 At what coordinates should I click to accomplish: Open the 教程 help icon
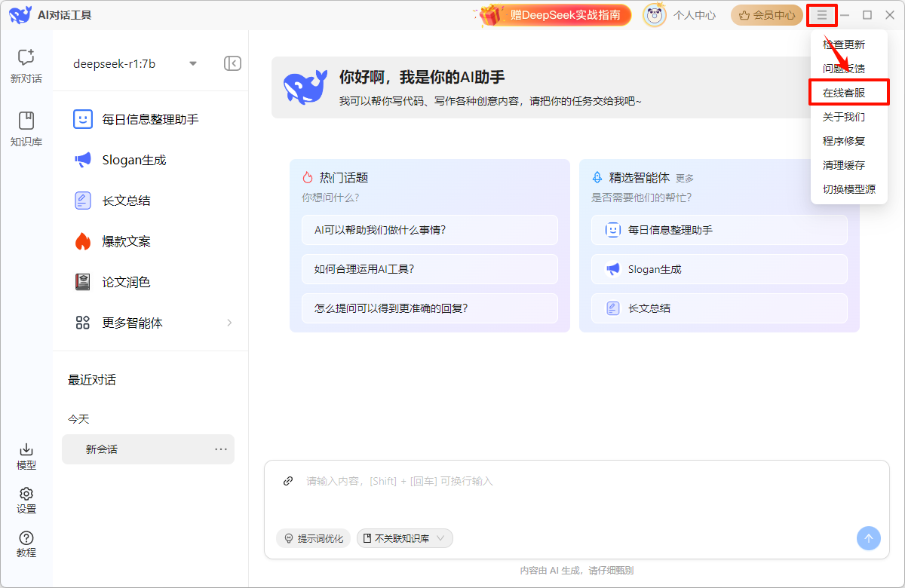coord(26,544)
